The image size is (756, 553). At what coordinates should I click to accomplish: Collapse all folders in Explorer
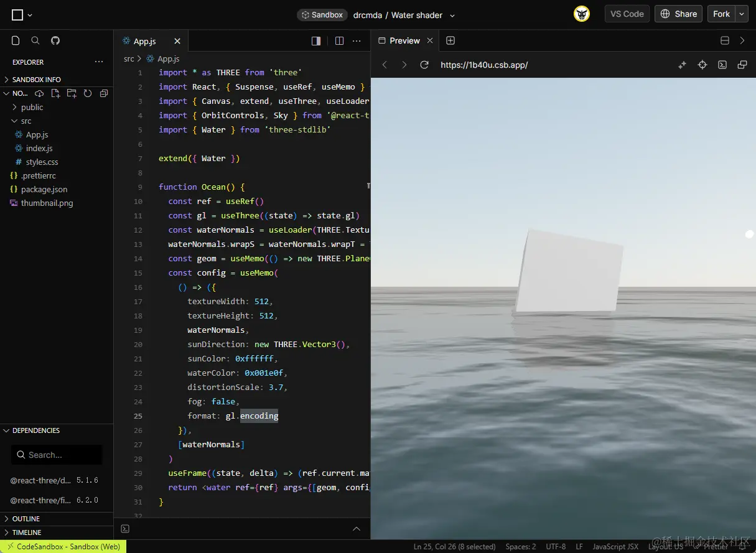(x=104, y=93)
